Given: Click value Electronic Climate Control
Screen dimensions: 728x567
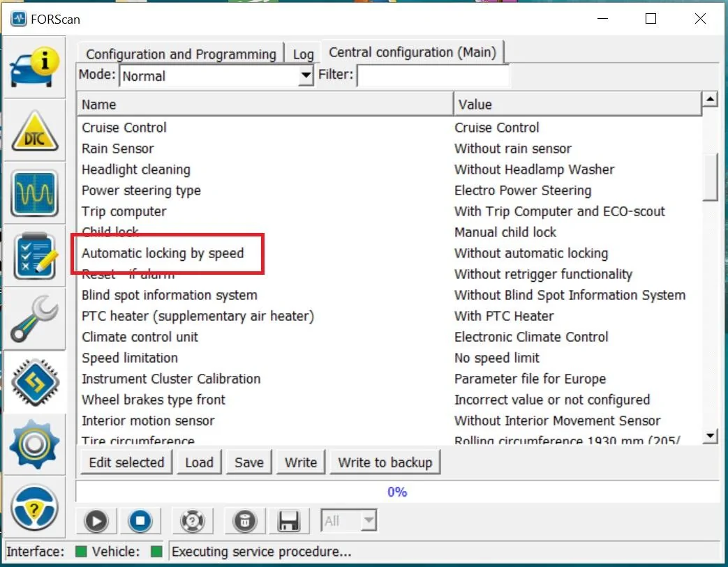Looking at the screenshot, I should pos(531,337).
